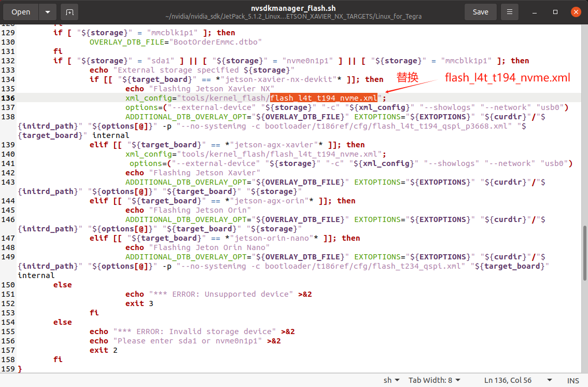Click flash_l4t_t194_qspi_p3668.xml path text
The height and width of the screenshot is (387, 588).
point(386,127)
